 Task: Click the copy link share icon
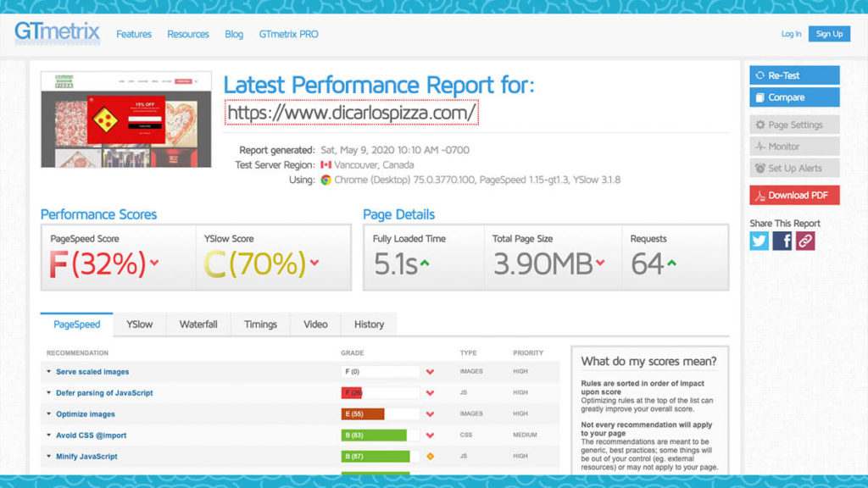(804, 241)
